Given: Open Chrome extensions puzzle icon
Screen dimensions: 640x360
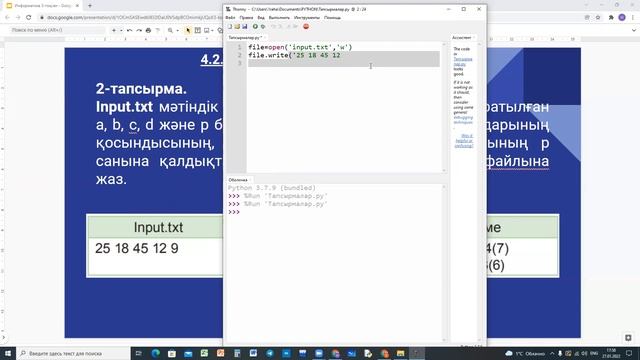Looking at the screenshot, I should tap(611, 17).
